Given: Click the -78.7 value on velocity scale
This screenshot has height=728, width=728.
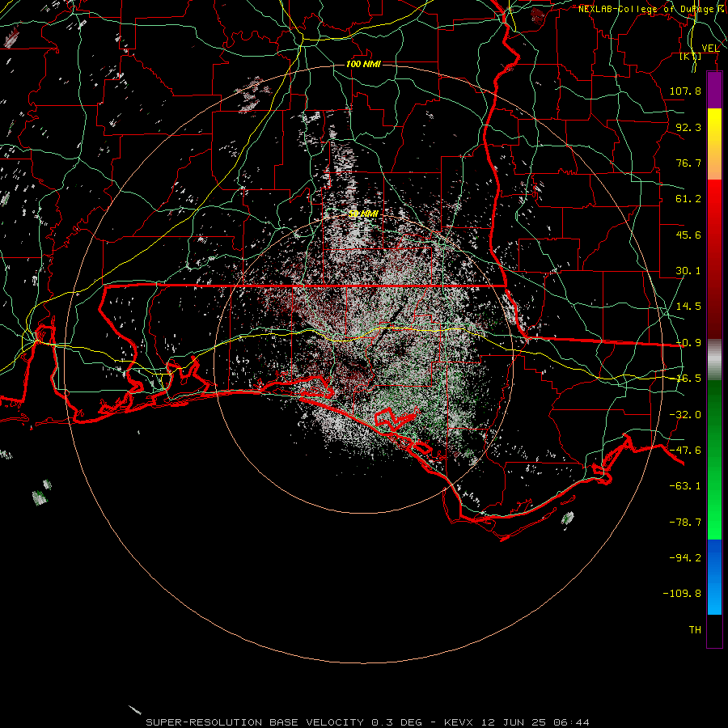Looking at the screenshot, I should 685,523.
